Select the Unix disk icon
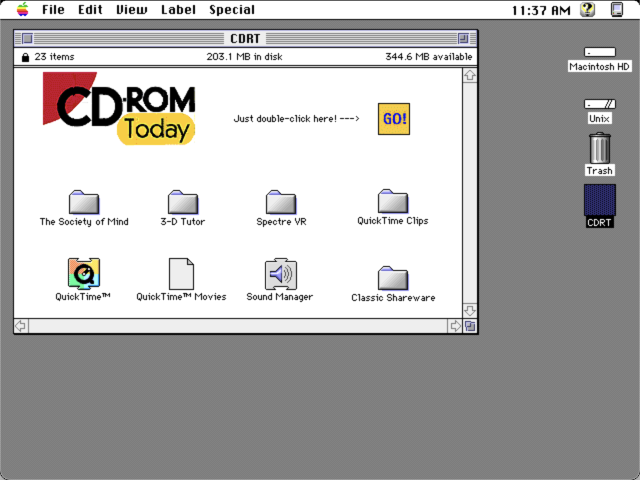 pyautogui.click(x=599, y=104)
